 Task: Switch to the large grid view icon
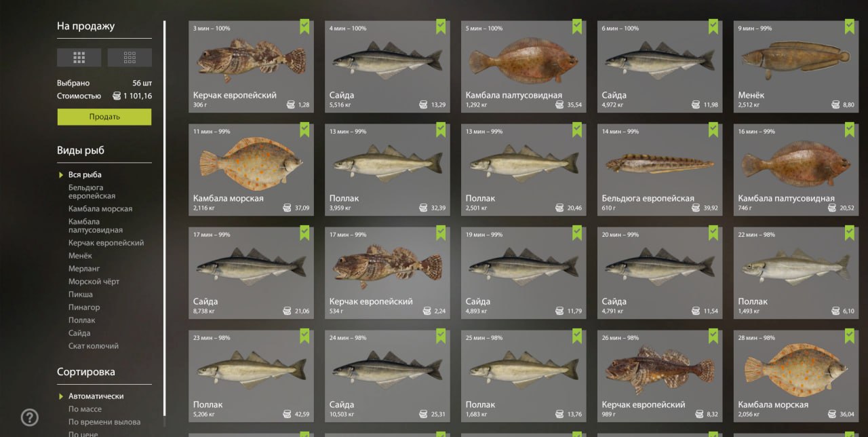point(79,57)
